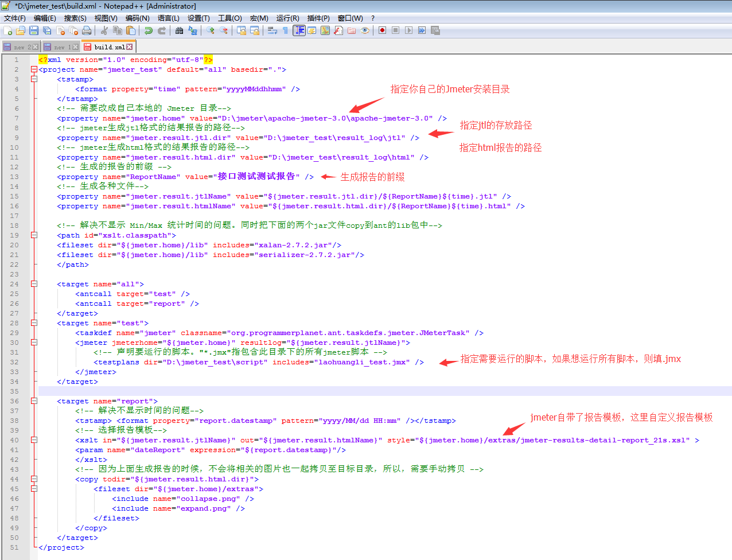Close the new 1 tab
The height and width of the screenshot is (560, 732).
click(x=76, y=47)
